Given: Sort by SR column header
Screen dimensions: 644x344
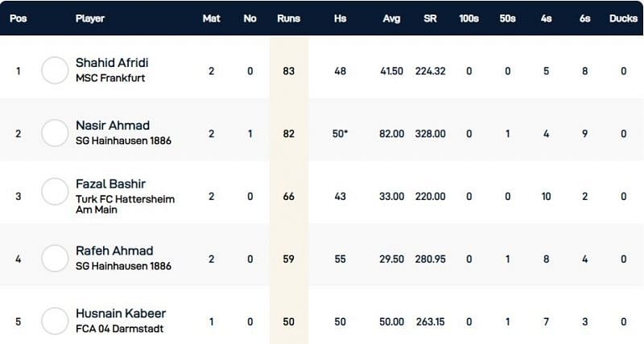Looking at the screenshot, I should (x=430, y=18).
